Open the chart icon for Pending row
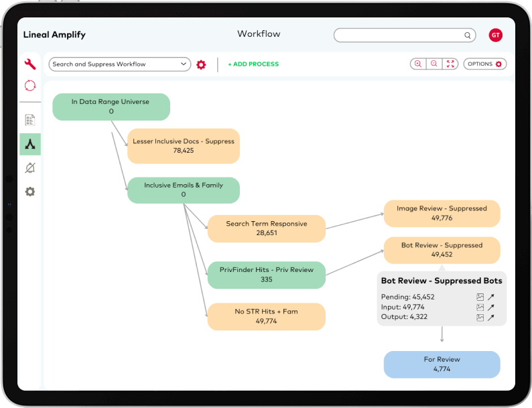The image size is (532, 408). [x=480, y=297]
